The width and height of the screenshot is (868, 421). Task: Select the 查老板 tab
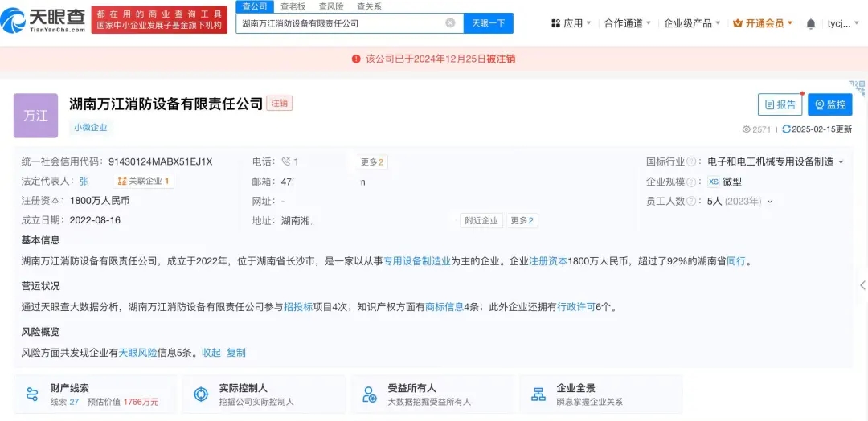[292, 6]
